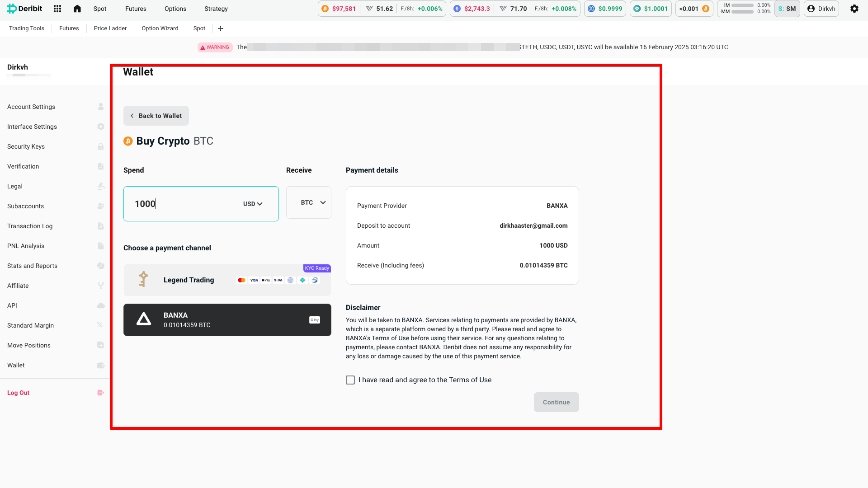This screenshot has height=488, width=868.
Task: Switch to the Option Wizard tab
Action: click(x=160, y=28)
